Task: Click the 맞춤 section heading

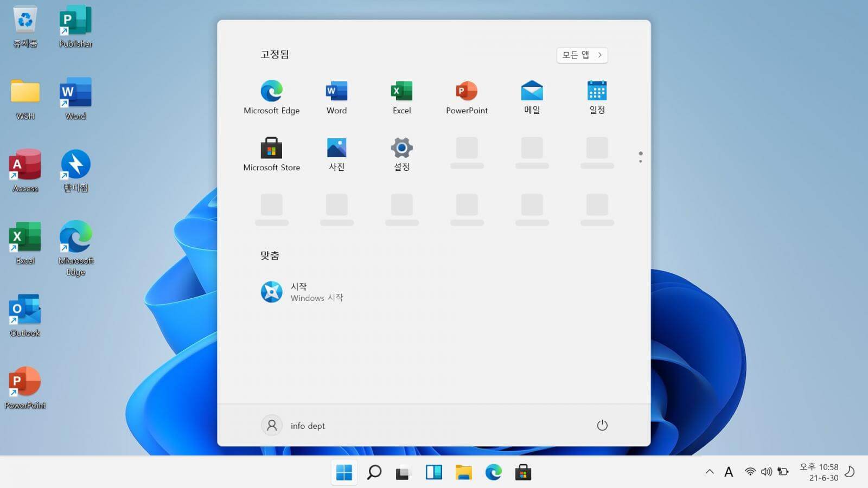Action: click(270, 255)
